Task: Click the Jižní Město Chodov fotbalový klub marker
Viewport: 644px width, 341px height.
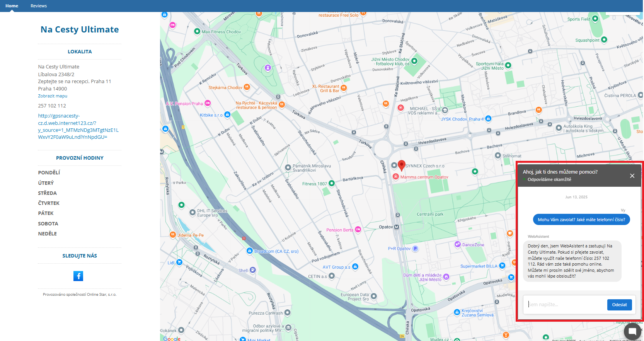Action: (414, 61)
